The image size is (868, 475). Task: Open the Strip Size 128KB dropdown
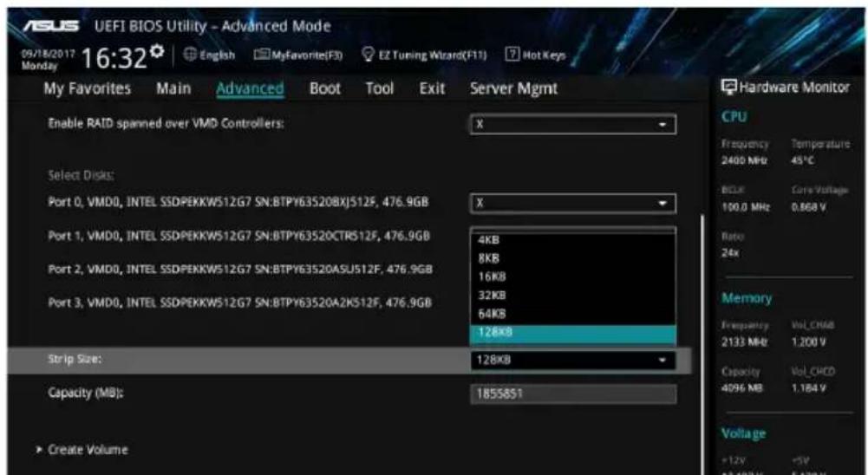click(573, 360)
